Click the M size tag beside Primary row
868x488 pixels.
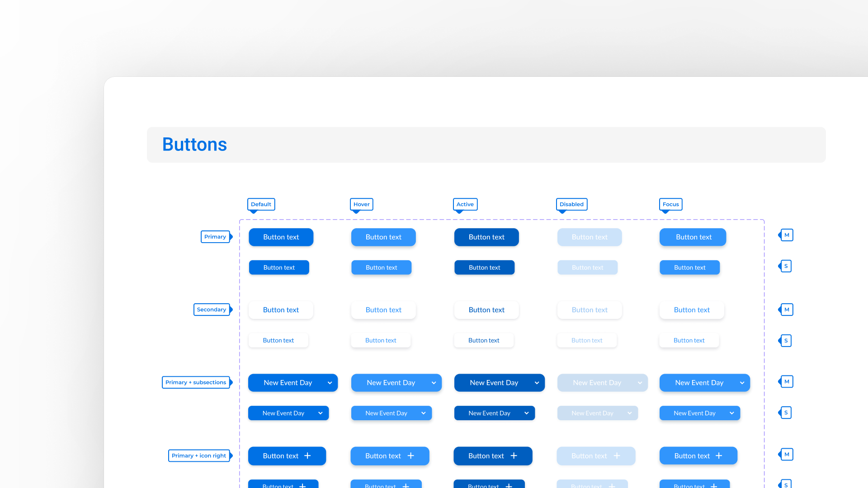tap(787, 235)
